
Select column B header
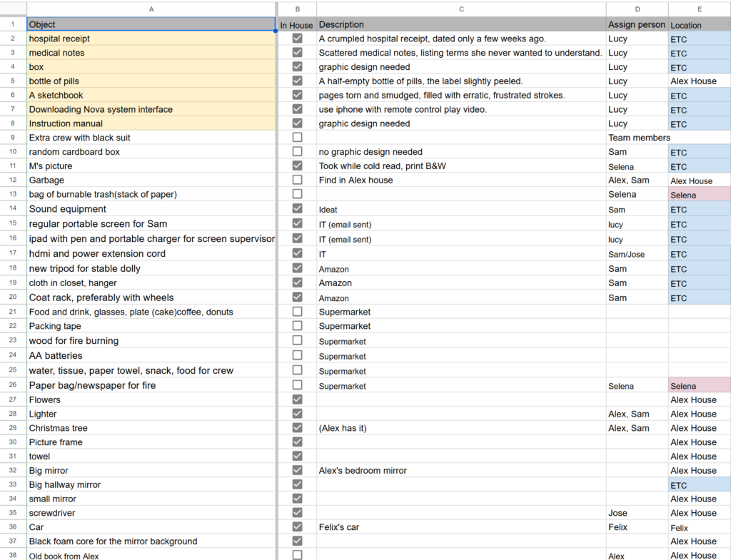coord(298,9)
